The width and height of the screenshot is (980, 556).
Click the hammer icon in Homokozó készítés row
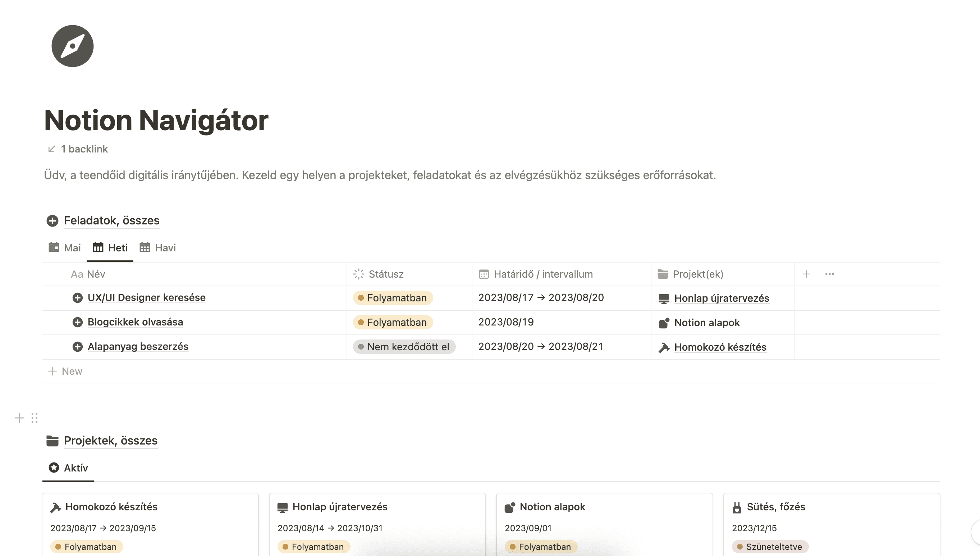pyautogui.click(x=664, y=347)
